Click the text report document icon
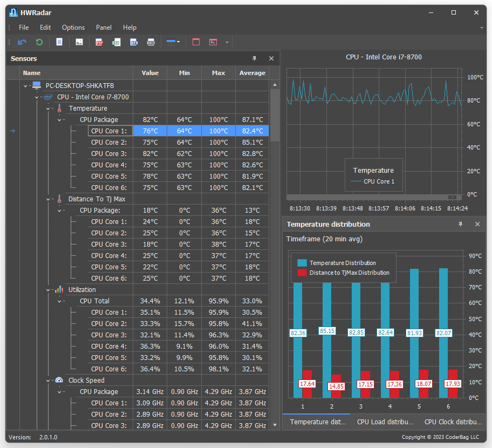This screenshot has height=448, width=492. pyautogui.click(x=59, y=42)
